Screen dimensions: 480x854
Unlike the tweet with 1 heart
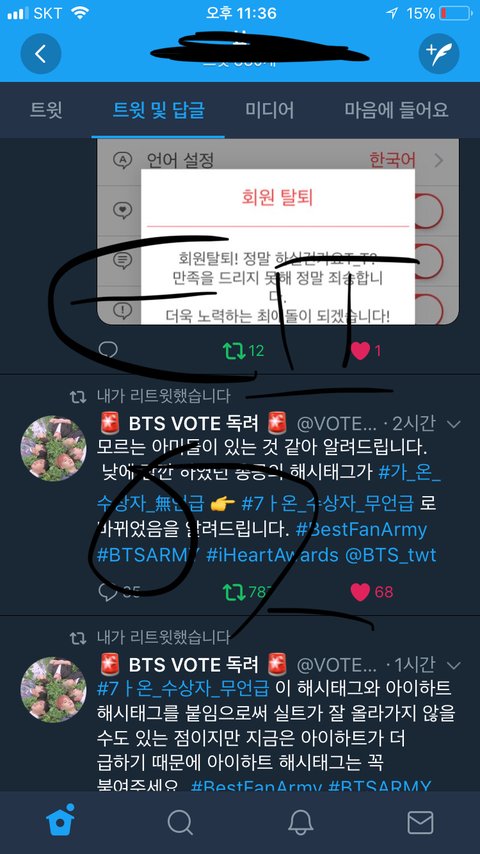(360, 351)
